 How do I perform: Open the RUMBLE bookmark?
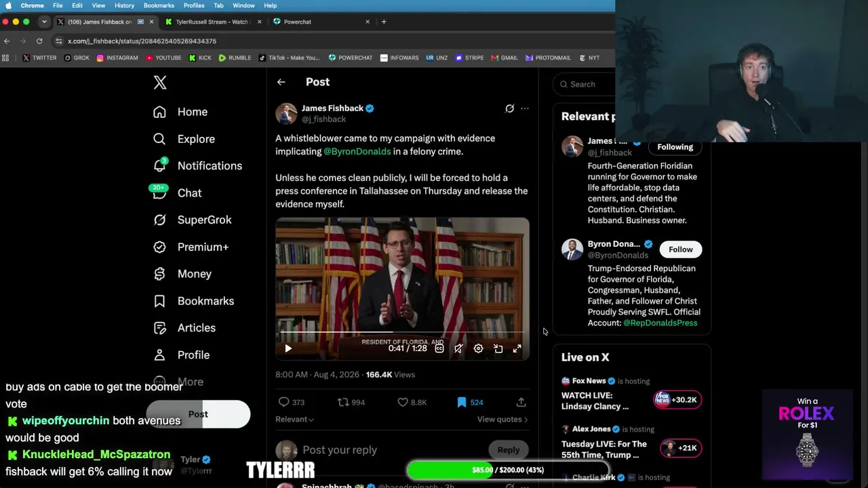(235, 58)
